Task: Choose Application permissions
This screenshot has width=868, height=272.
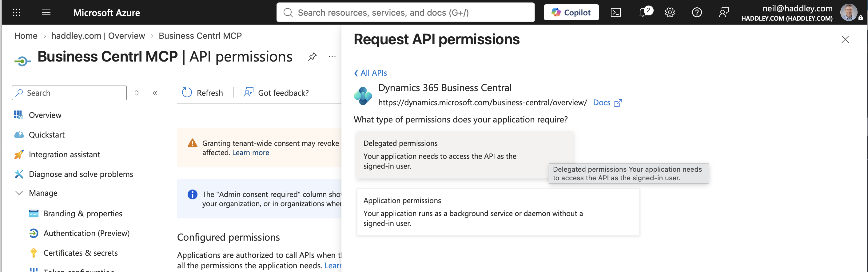Action: (498, 212)
